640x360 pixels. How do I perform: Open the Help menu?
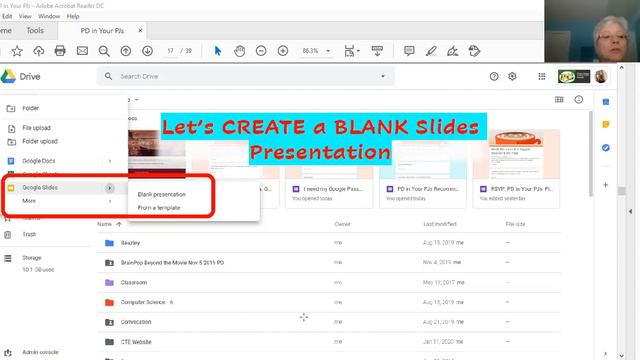[73, 16]
